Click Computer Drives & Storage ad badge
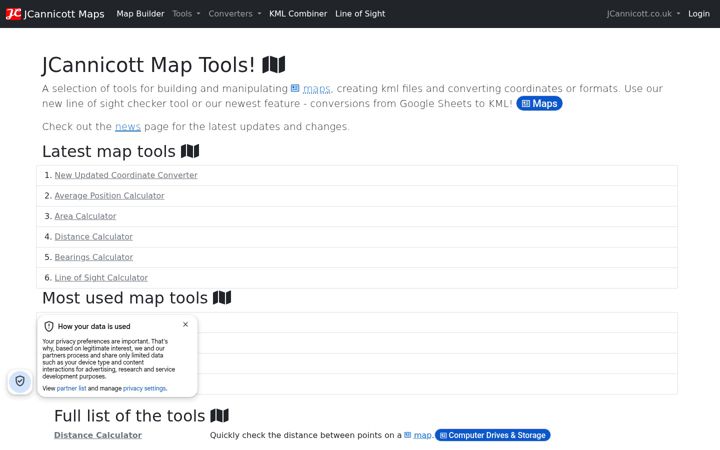 (x=492, y=435)
